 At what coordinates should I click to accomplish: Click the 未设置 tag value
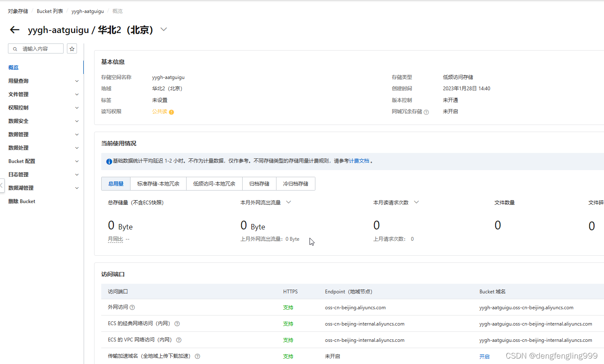(160, 100)
